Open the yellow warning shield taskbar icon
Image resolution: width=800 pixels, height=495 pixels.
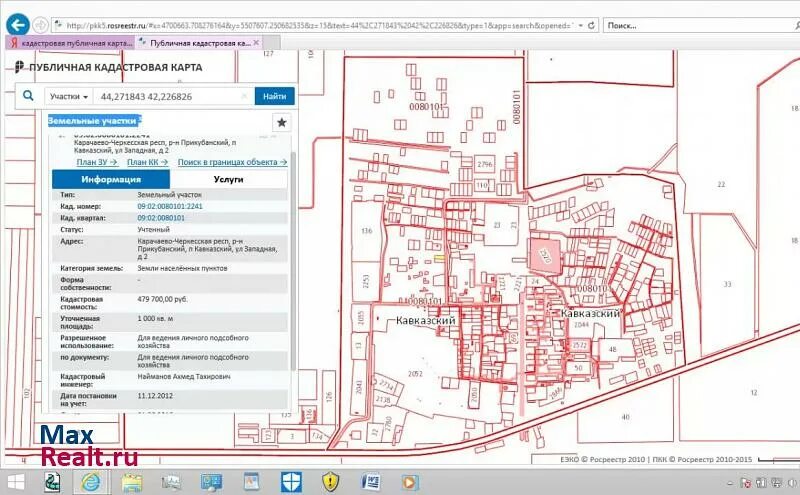[331, 482]
